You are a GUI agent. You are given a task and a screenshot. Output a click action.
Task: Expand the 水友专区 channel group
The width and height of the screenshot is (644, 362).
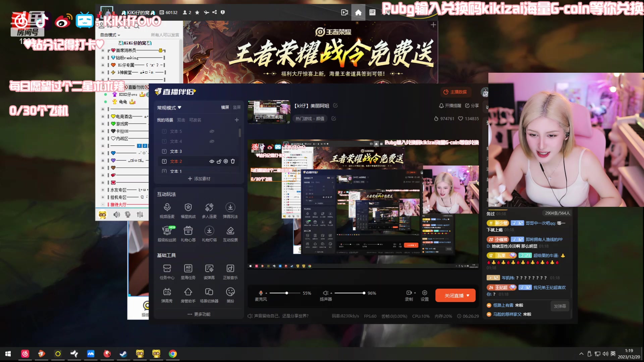(x=103, y=190)
